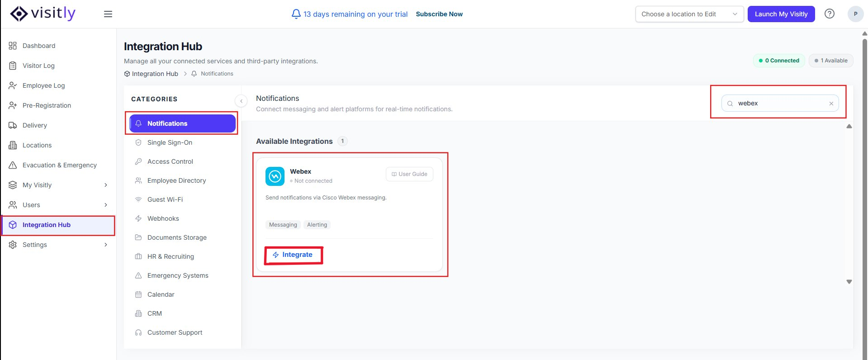Click Integrate on the Webex card

pos(293,255)
